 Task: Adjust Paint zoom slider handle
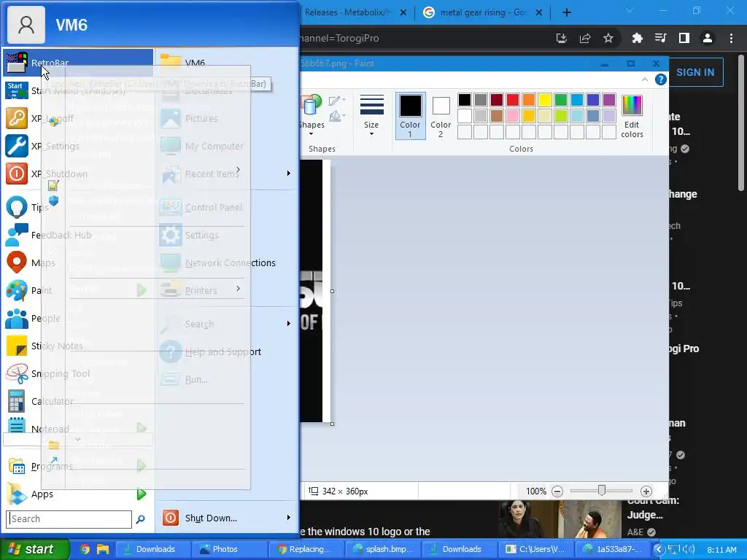click(x=602, y=491)
